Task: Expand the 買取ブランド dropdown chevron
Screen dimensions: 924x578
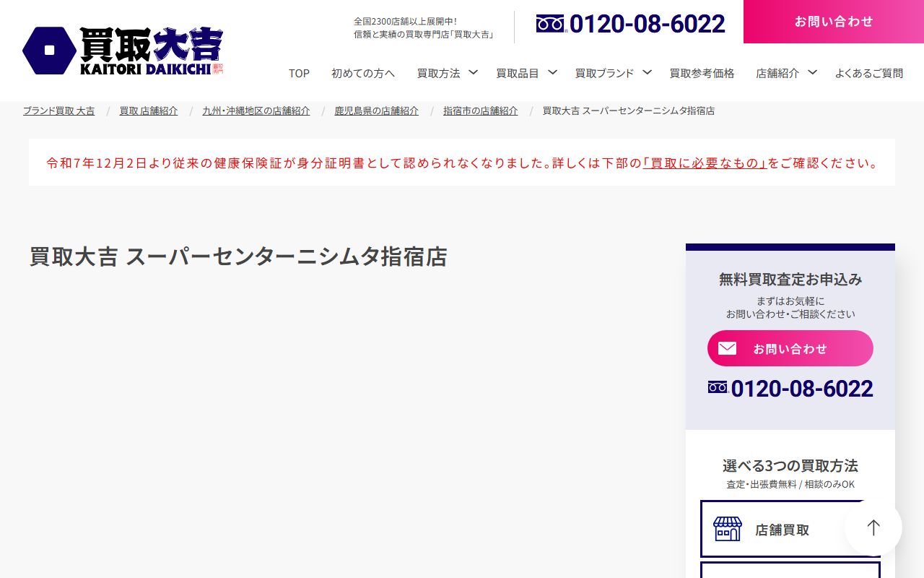Action: pyautogui.click(x=648, y=72)
